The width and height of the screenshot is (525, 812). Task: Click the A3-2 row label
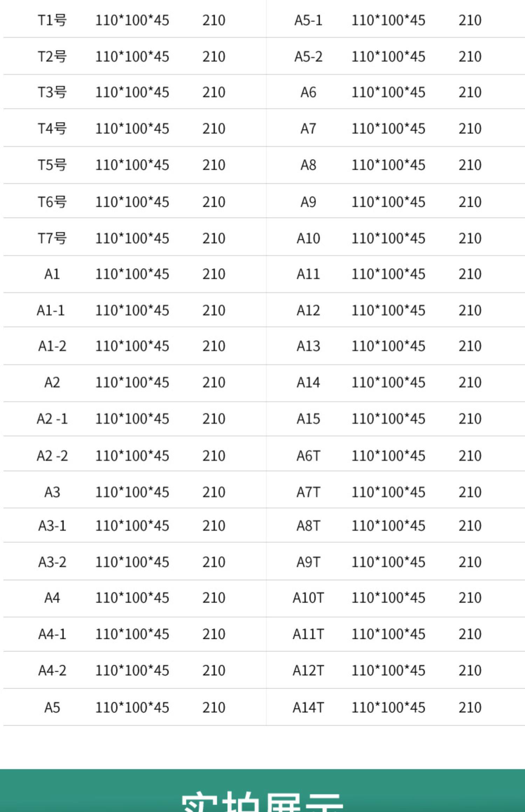coord(52,562)
